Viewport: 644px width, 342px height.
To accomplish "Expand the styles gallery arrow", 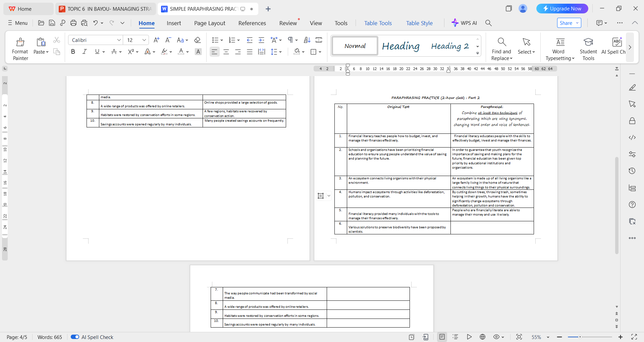I will coord(478,53).
